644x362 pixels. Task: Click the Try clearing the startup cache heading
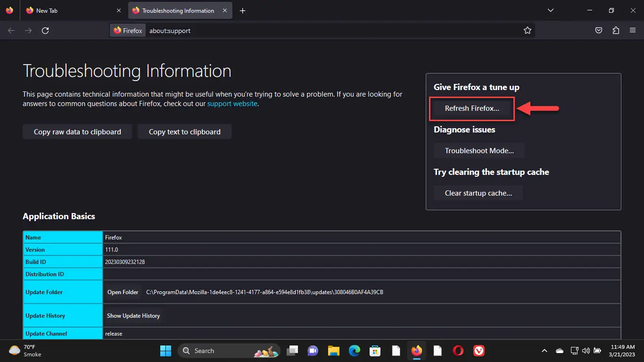tap(491, 172)
